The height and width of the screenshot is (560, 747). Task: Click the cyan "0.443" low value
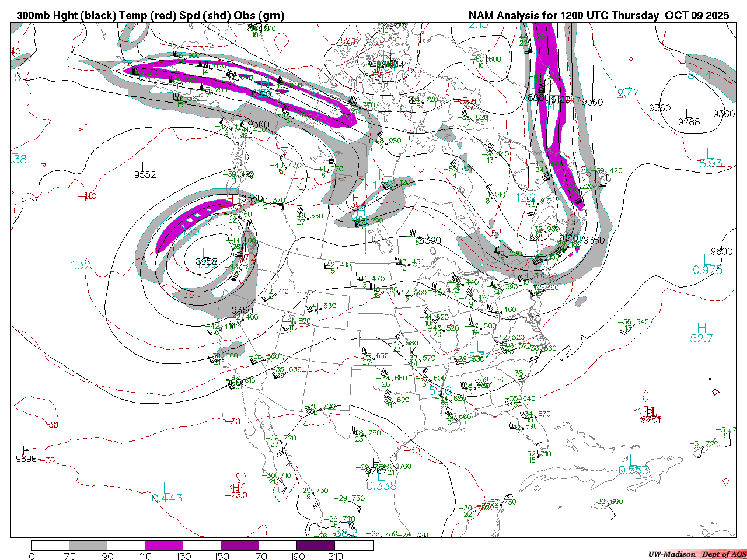point(167,498)
